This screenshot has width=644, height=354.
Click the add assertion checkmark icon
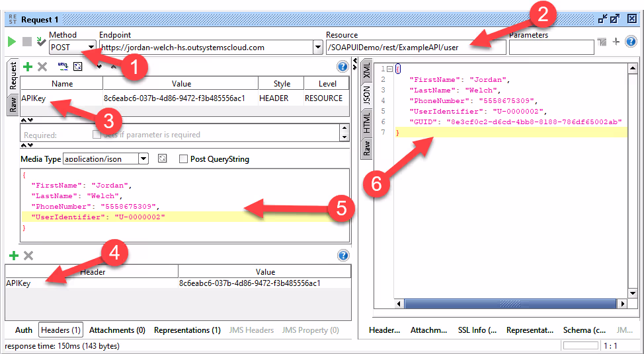click(40, 41)
